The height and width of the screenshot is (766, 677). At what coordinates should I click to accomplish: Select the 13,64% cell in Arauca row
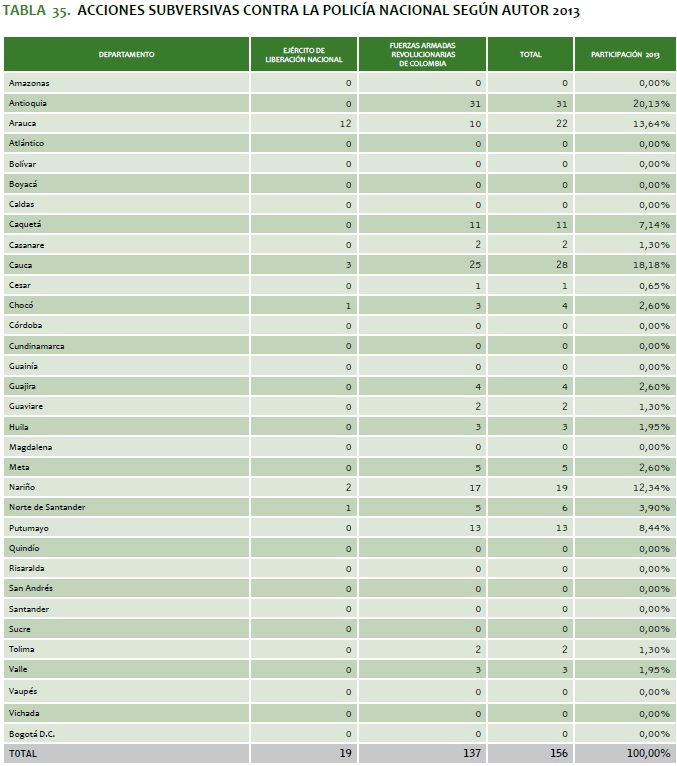coord(650,123)
